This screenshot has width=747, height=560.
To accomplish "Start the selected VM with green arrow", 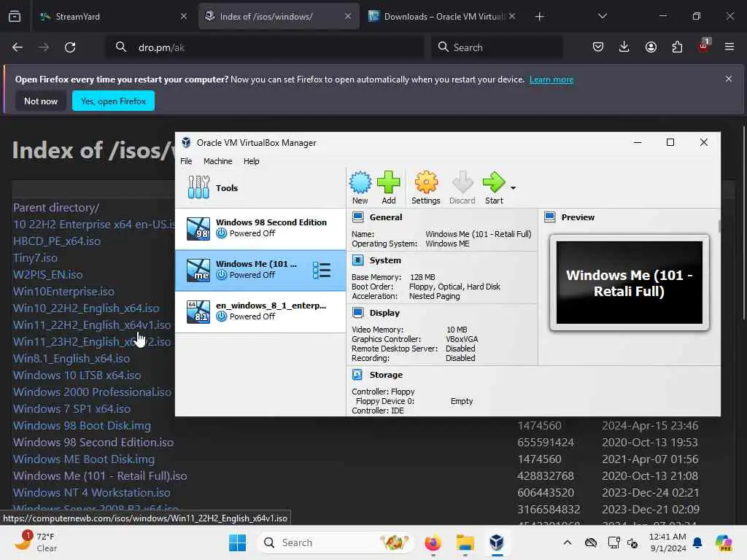I will click(494, 187).
